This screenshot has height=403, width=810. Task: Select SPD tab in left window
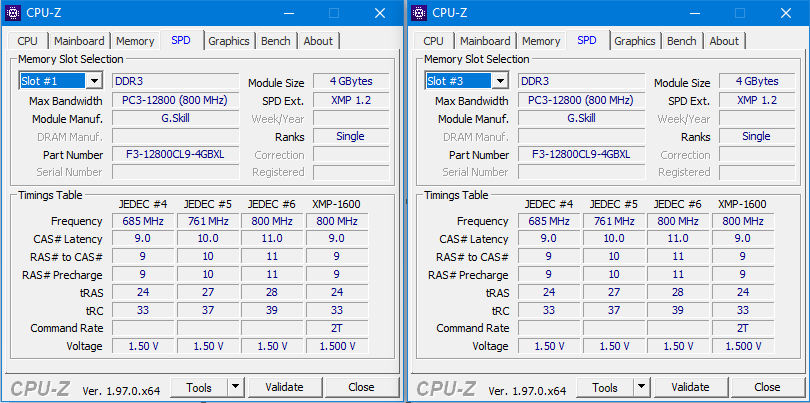pos(181,40)
